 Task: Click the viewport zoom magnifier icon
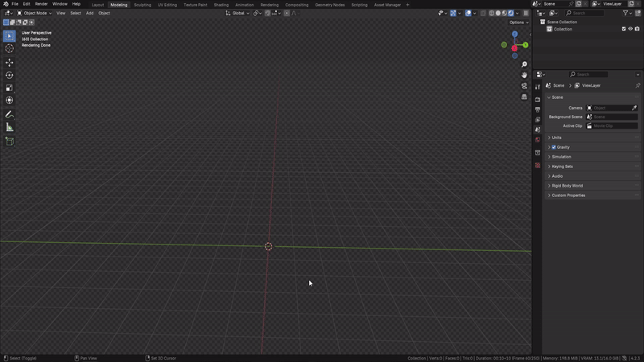(x=524, y=64)
